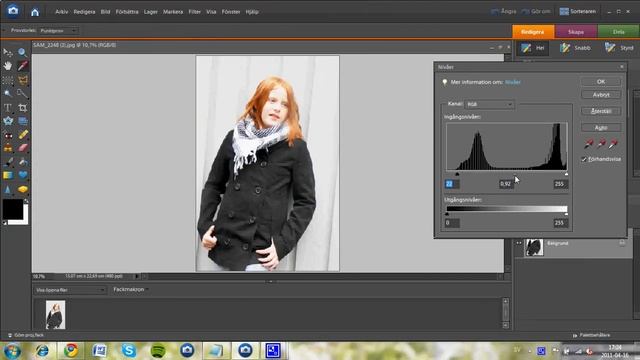
Task: Select the yellow Sponge tool
Action: coord(22,189)
